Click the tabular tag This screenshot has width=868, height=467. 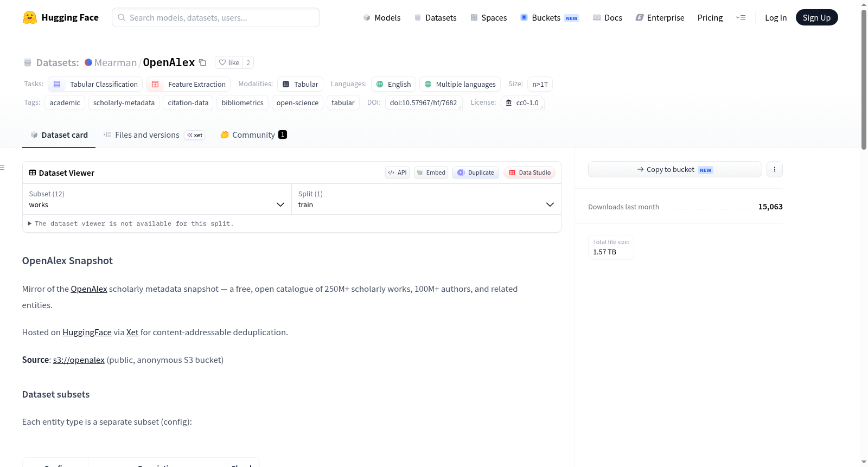(x=343, y=103)
